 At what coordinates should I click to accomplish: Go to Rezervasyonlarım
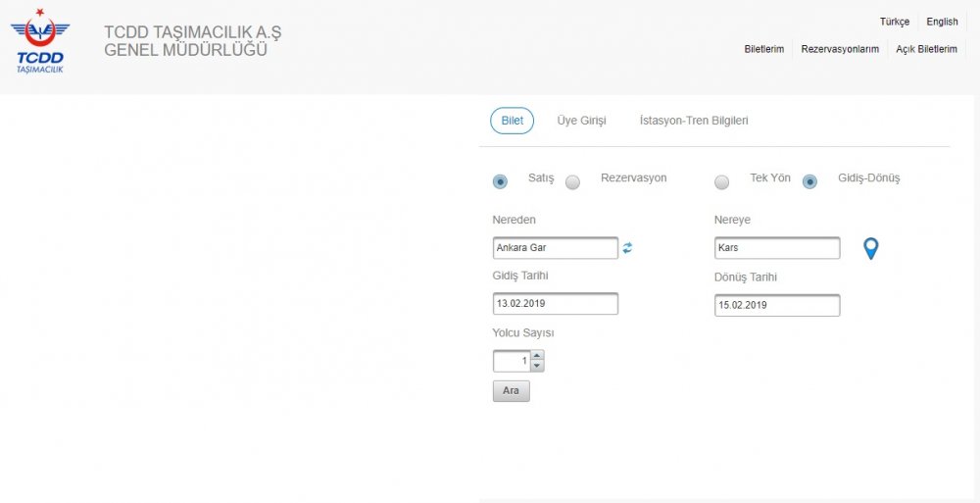840,49
